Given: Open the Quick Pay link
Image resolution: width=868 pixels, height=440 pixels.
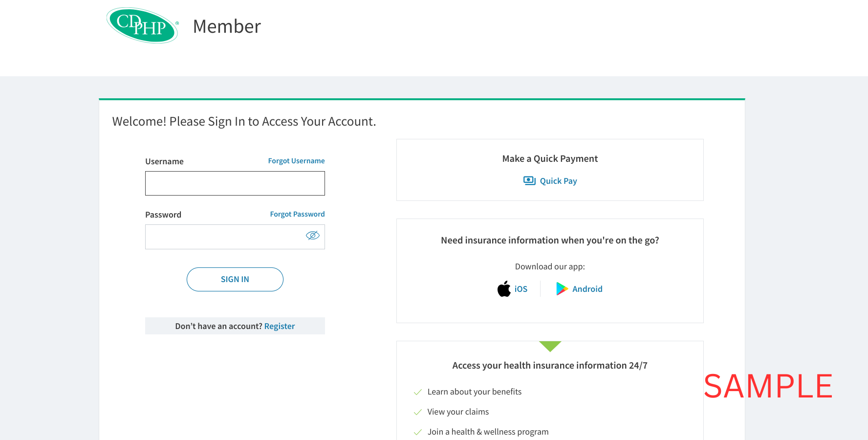Looking at the screenshot, I should click(558, 181).
